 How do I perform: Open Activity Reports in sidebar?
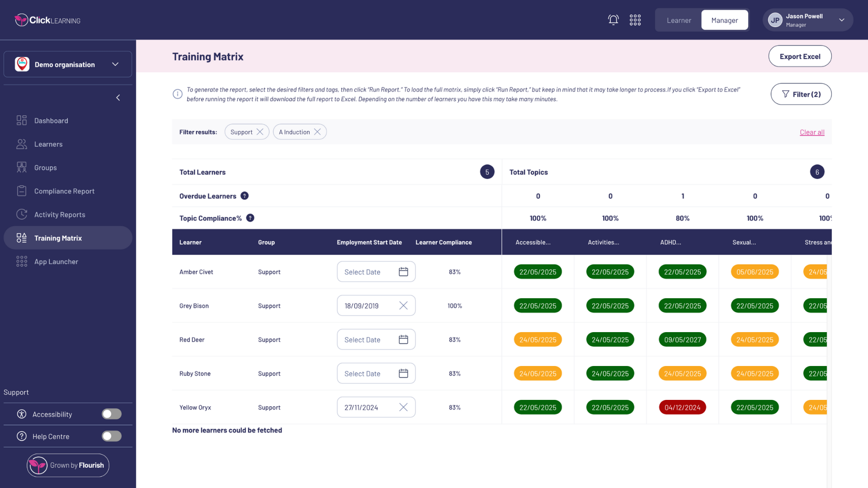tap(60, 215)
